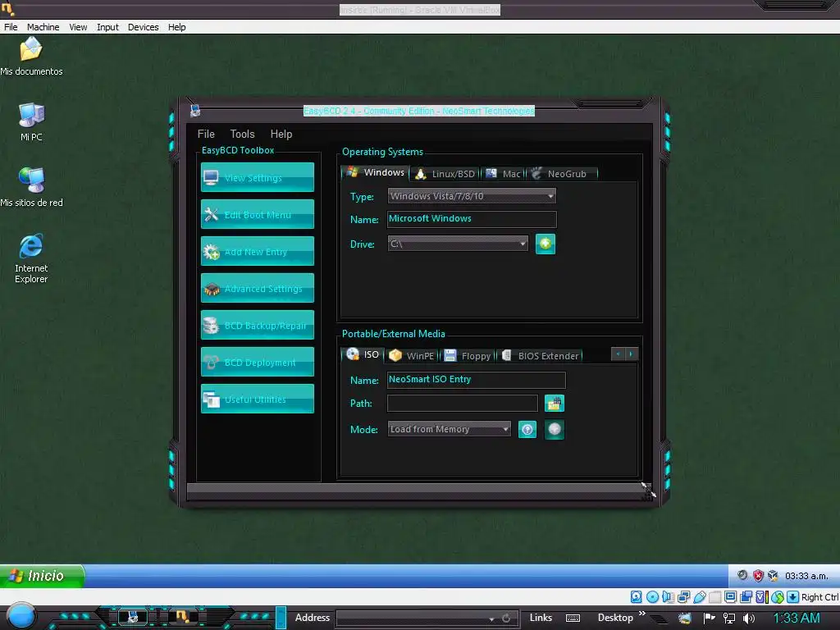Switch to the Floppy tab
Image resolution: width=840 pixels, height=630 pixels.
(x=468, y=356)
